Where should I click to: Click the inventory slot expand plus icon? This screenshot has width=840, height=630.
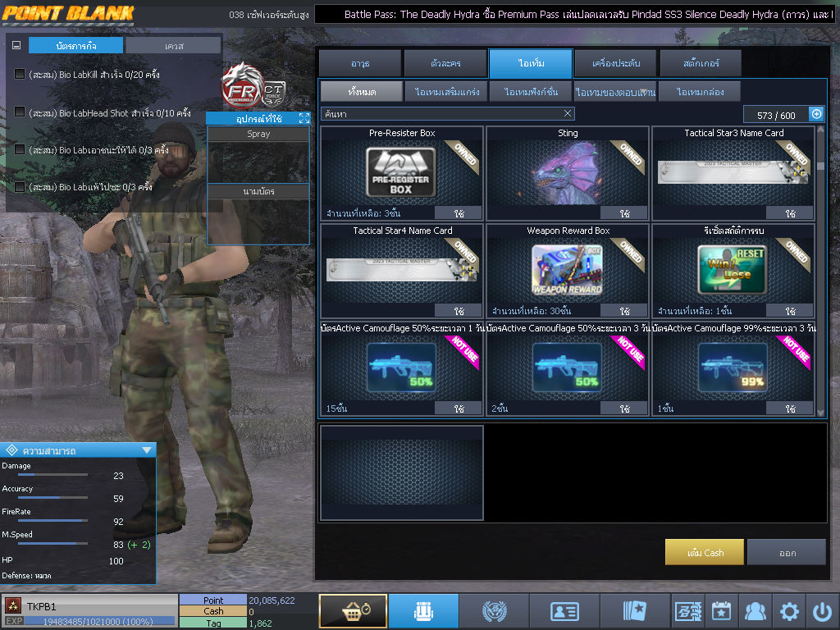point(816,114)
